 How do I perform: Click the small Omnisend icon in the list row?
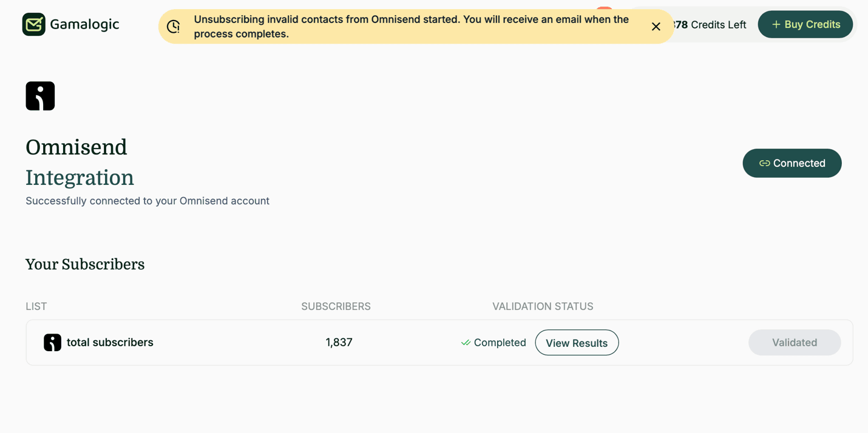pos(53,343)
